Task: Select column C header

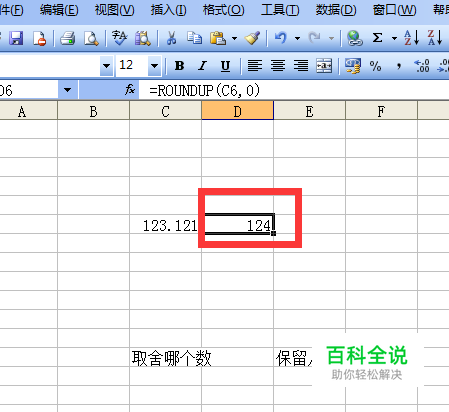Action: tap(166, 111)
